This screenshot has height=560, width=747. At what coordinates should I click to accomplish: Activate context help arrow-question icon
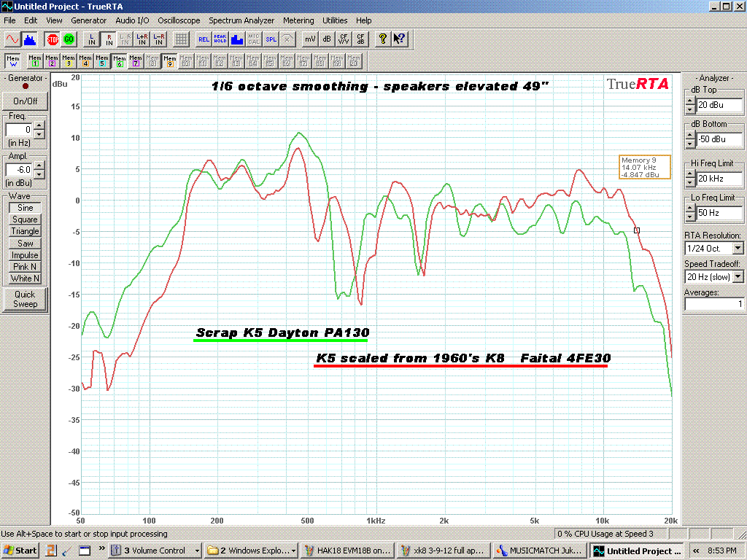coord(399,39)
